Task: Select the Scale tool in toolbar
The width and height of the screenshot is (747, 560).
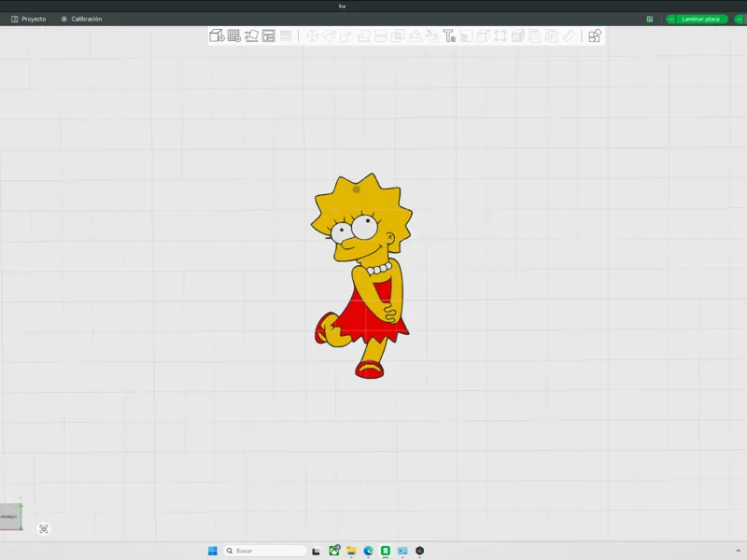Action: (346, 35)
